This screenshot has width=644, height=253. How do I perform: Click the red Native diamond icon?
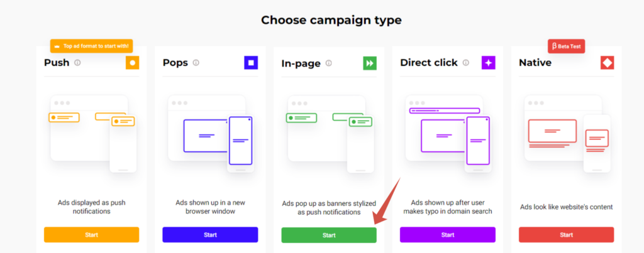607,63
